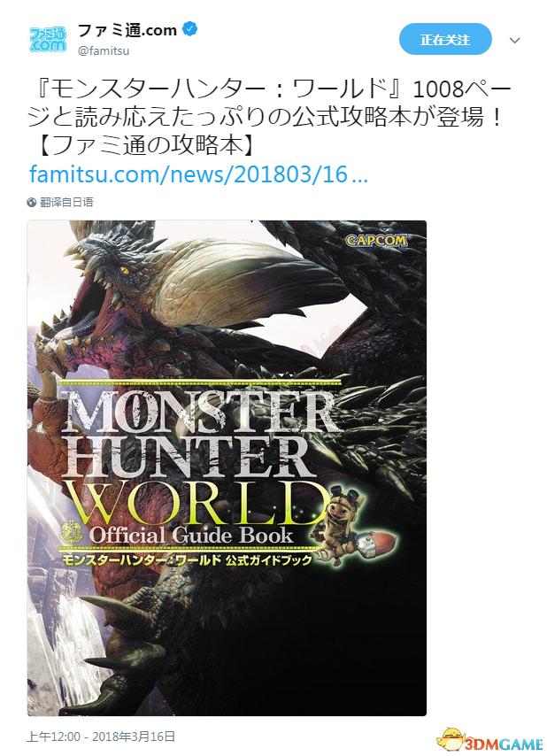Open the famitsu.com/news/201803/16 link

198,174
